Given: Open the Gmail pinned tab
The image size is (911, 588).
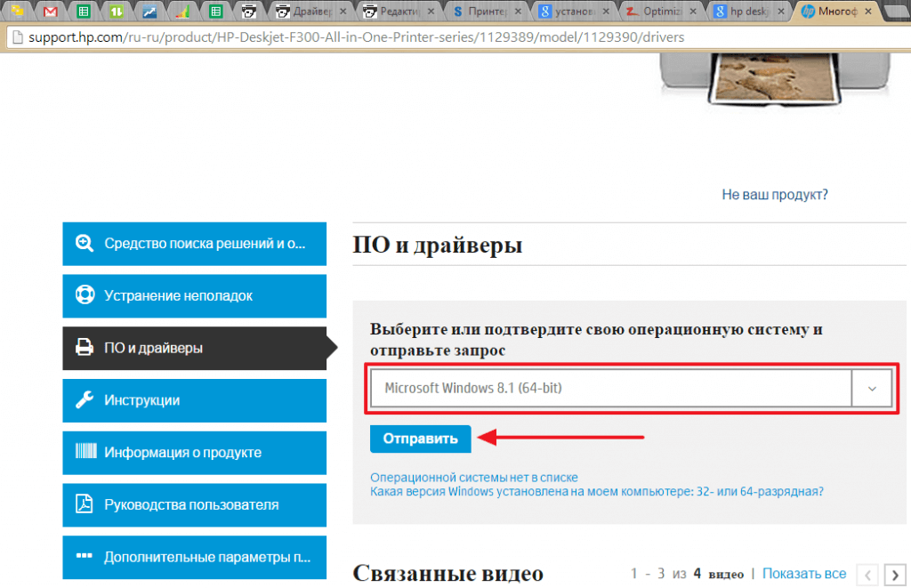Looking at the screenshot, I should [51, 12].
